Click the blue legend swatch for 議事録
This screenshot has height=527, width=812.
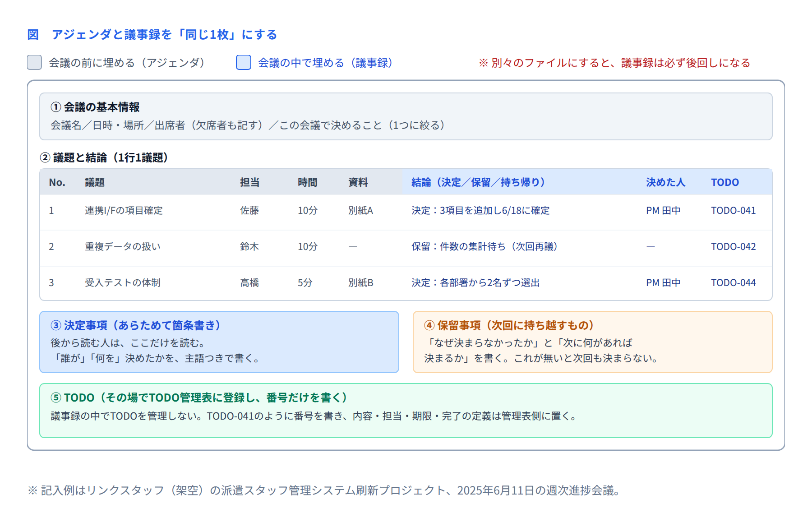(x=244, y=62)
